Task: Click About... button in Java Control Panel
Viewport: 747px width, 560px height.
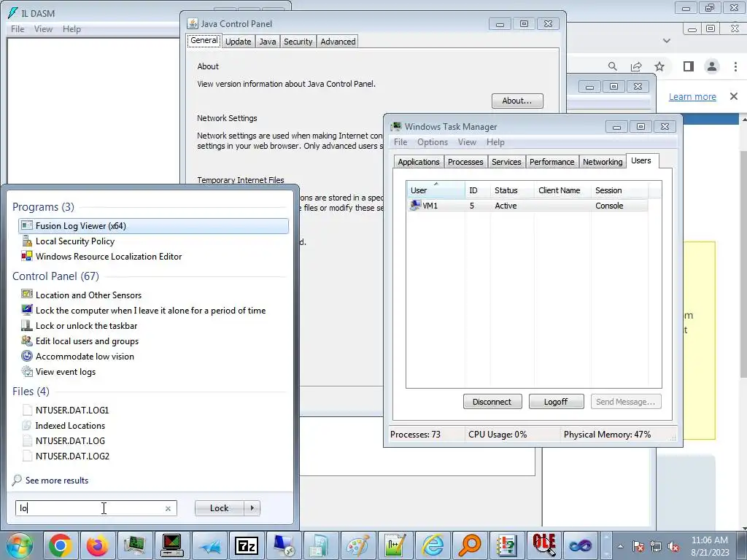Action: pos(517,101)
